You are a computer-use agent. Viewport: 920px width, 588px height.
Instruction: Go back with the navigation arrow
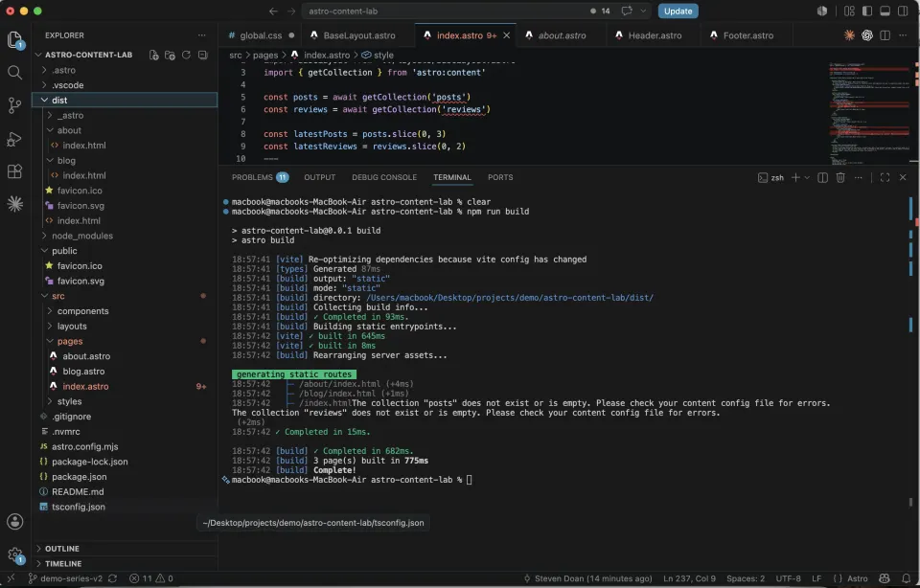273,11
